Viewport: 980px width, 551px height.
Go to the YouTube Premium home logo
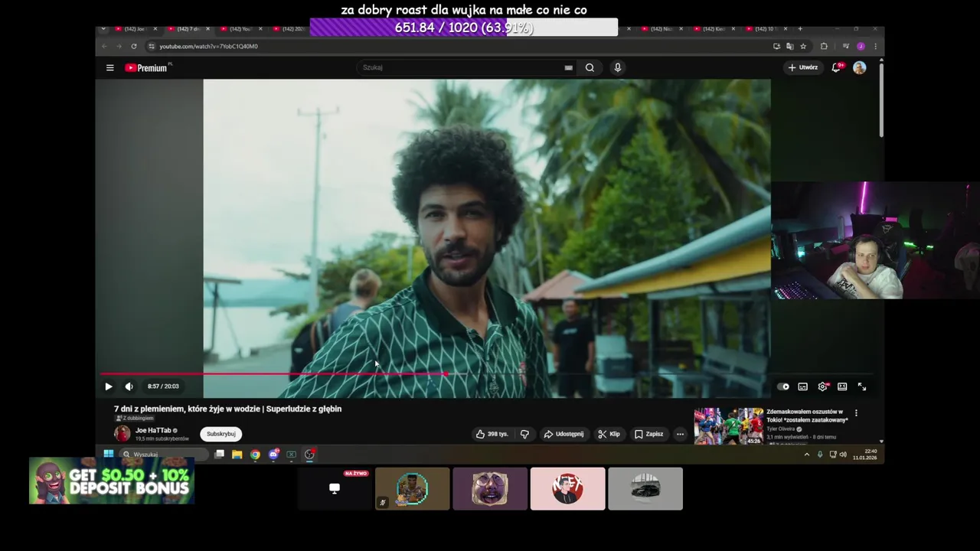pos(146,67)
